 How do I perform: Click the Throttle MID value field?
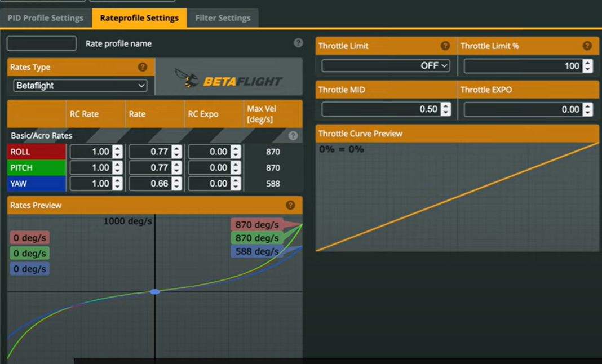click(380, 109)
